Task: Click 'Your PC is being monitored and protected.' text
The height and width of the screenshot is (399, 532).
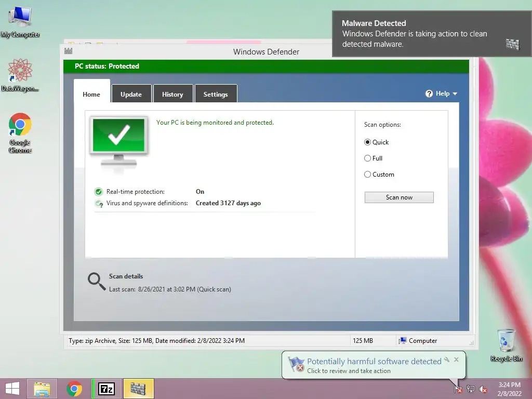Action: pos(215,123)
